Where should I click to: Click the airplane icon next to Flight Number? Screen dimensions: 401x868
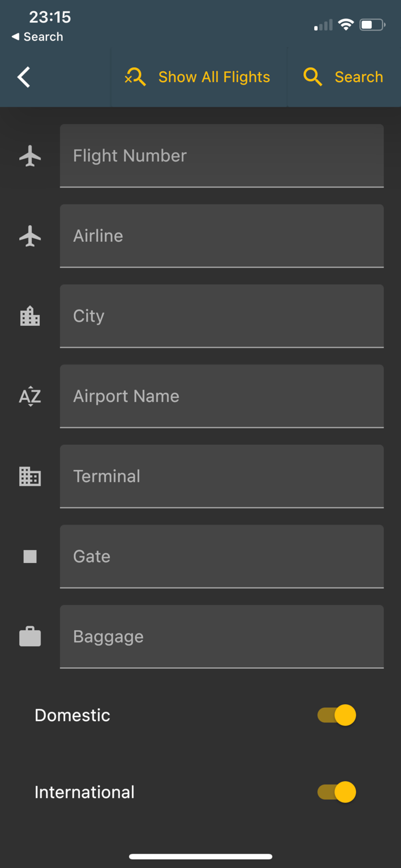[30, 156]
